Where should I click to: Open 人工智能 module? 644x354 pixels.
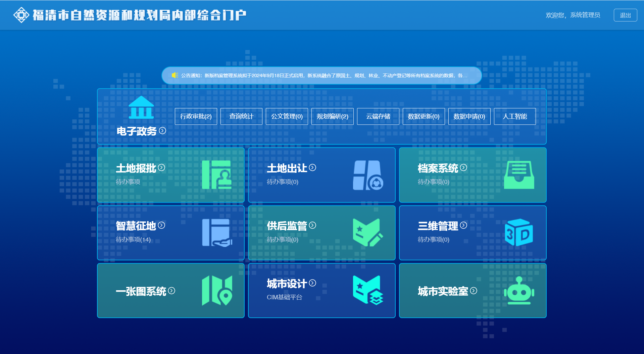click(515, 116)
